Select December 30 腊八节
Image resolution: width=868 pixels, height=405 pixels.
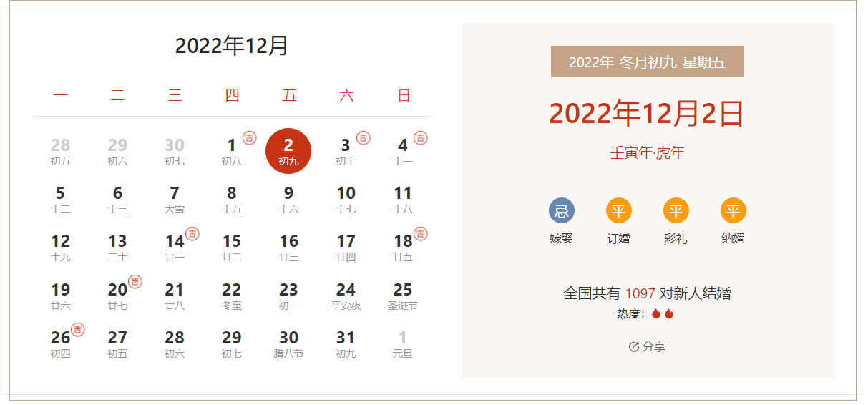288,344
